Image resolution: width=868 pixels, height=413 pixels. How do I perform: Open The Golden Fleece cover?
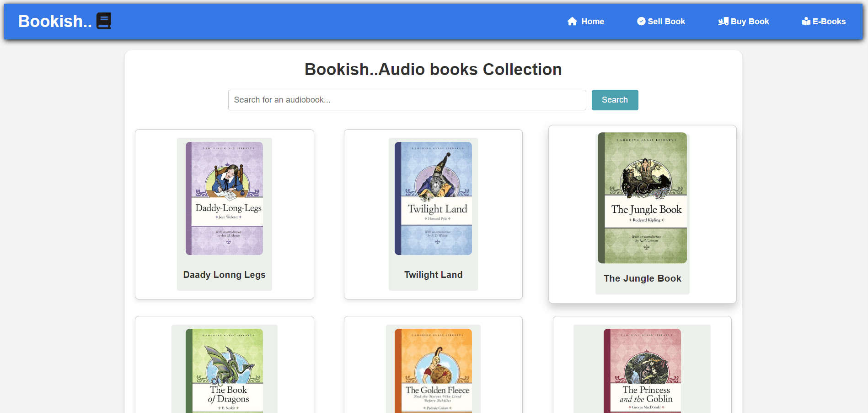pyautogui.click(x=433, y=371)
